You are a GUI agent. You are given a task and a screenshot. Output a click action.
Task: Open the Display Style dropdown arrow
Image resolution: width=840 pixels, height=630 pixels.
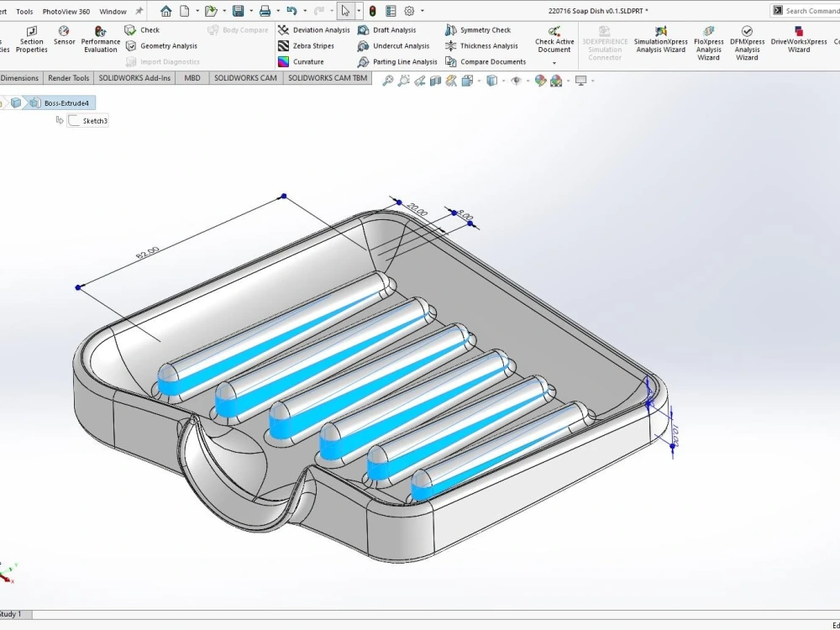502,80
